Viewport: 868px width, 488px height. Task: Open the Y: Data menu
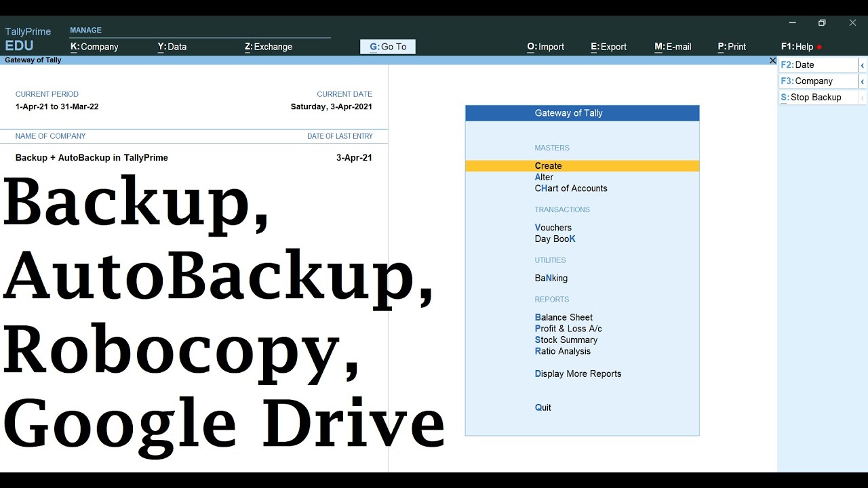pos(172,47)
